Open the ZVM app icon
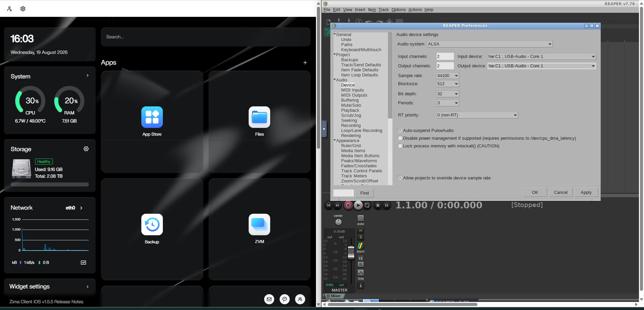The width and height of the screenshot is (644, 310). click(x=259, y=225)
